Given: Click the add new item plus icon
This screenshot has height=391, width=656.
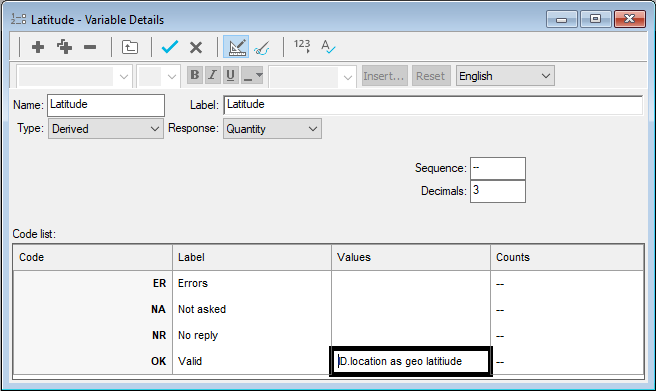Looking at the screenshot, I should point(38,47).
